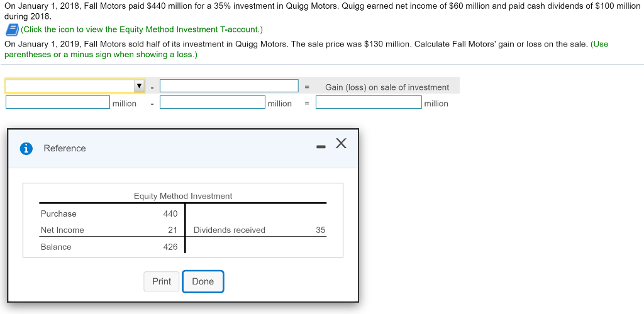This screenshot has height=314, width=644.
Task: Select the dividends value 35
Action: coord(320,230)
